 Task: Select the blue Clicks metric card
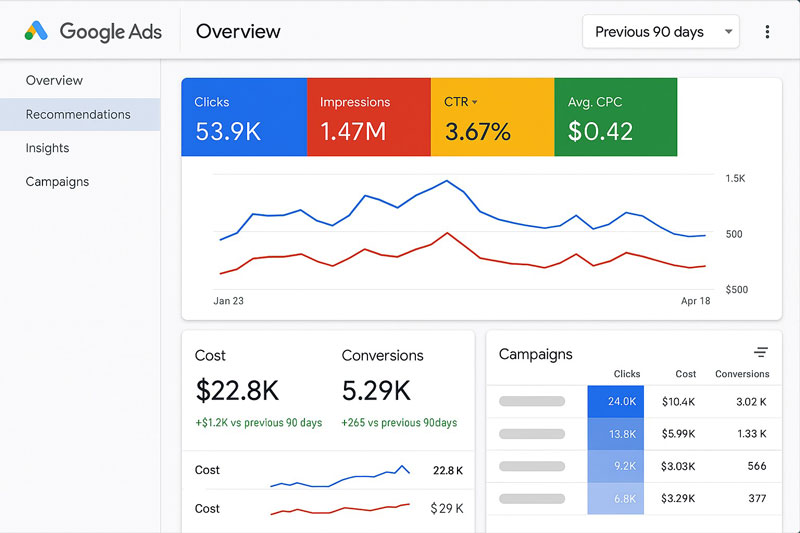point(243,118)
